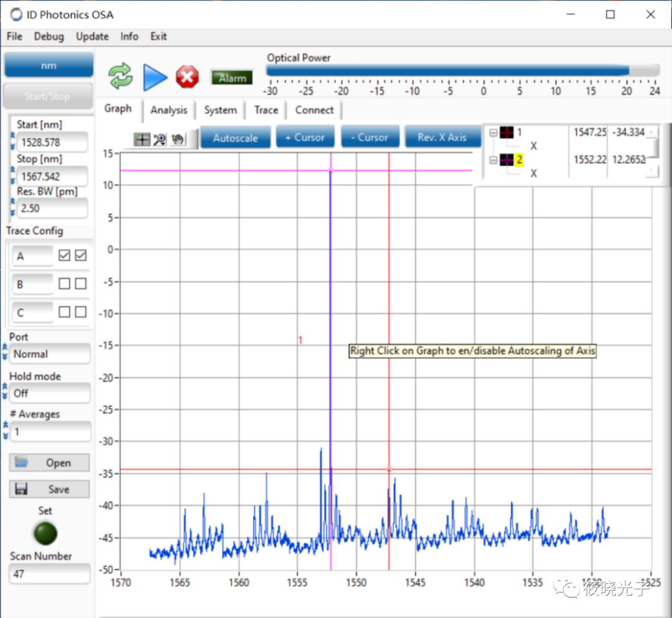Click the Autoscale button
The width and height of the screenshot is (672, 618).
[x=235, y=137]
